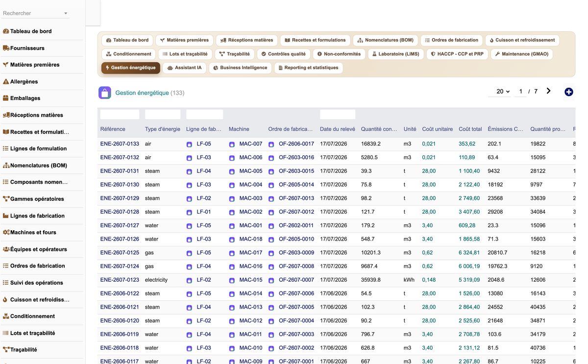Expand the Rechercher search dropdown arrow

click(66, 14)
